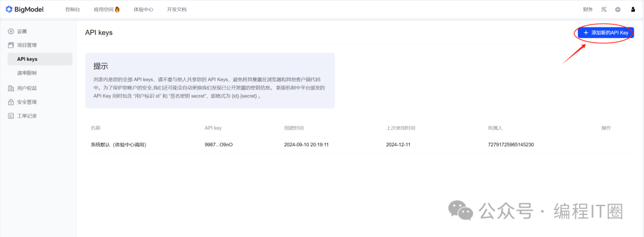This screenshot has width=644, height=237.
Task: Click the API key column header
Action: pyautogui.click(x=213, y=128)
